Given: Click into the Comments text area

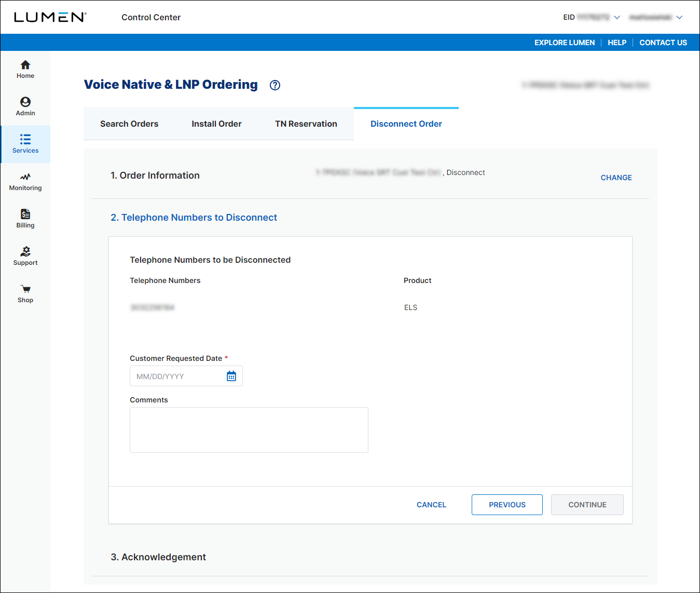Looking at the screenshot, I should click(249, 430).
